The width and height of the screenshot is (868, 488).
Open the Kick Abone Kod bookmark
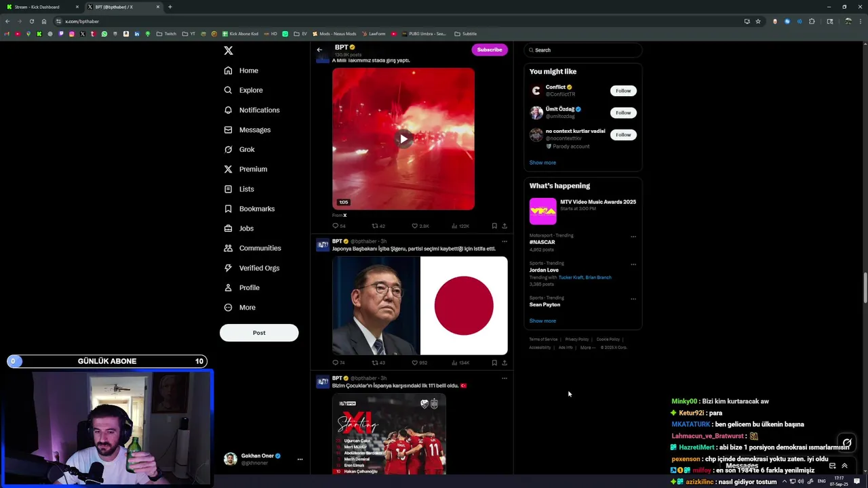pos(239,34)
